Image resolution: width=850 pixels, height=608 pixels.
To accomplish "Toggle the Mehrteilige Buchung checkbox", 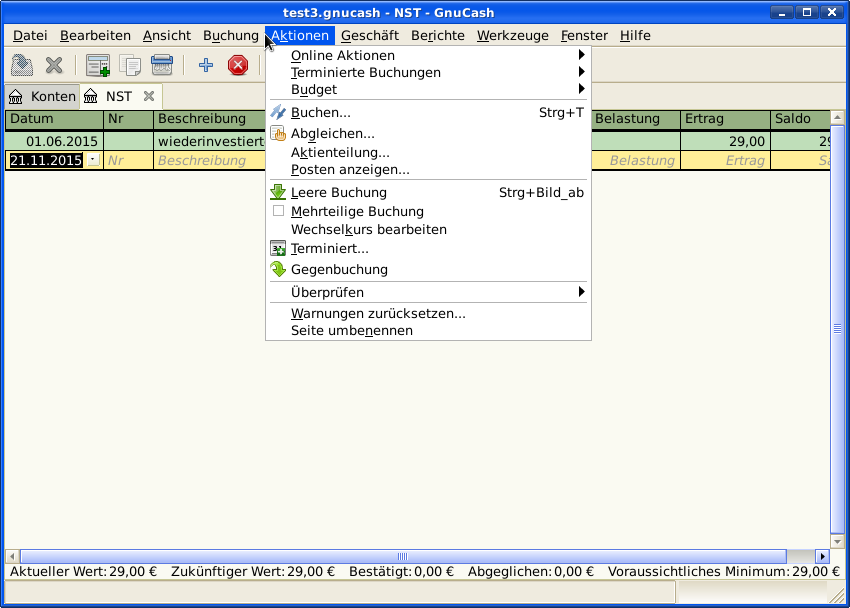I will 279,211.
